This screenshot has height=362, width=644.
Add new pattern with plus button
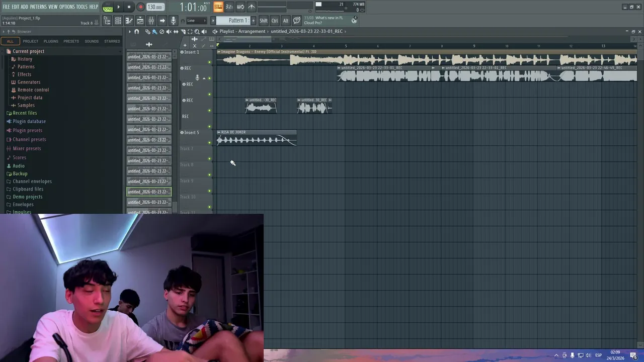[x=253, y=21]
